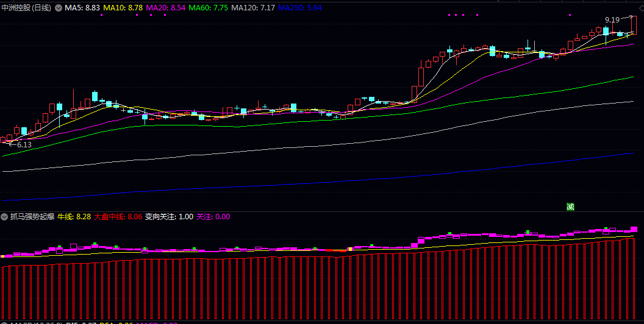This screenshot has height=324, width=644.
Task: Click the 抓马强势起爆 indicator name
Action: tap(32, 216)
